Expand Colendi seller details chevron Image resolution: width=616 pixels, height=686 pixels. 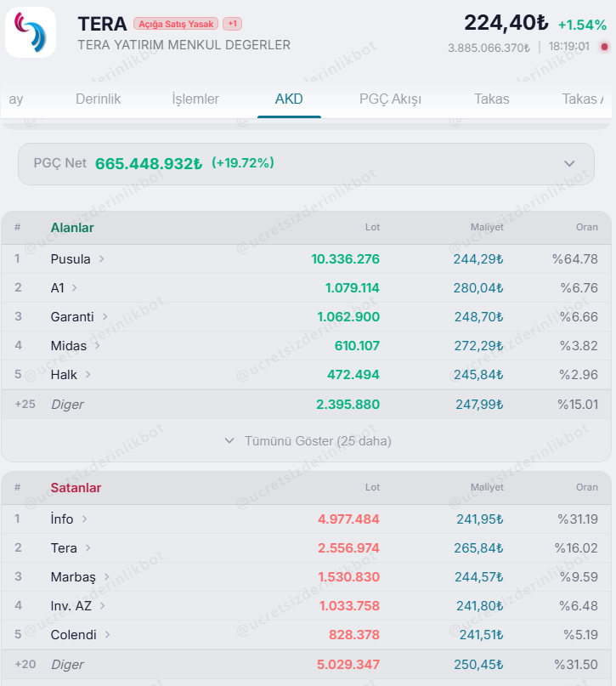[108, 634]
